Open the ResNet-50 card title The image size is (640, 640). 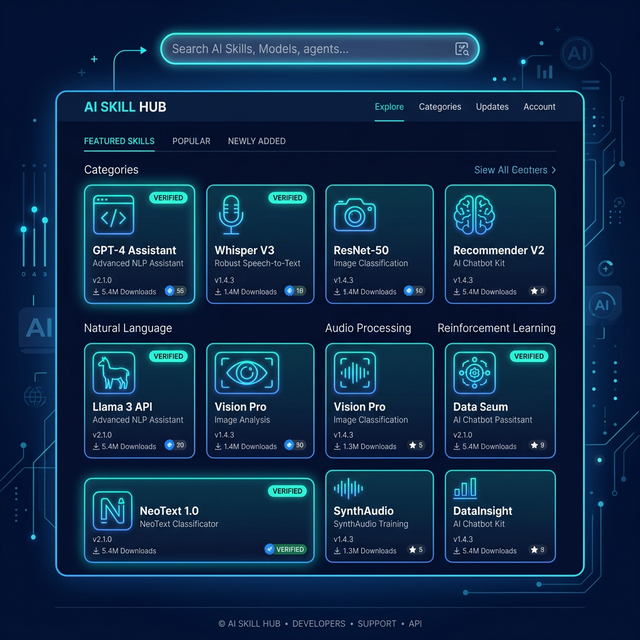point(361,250)
